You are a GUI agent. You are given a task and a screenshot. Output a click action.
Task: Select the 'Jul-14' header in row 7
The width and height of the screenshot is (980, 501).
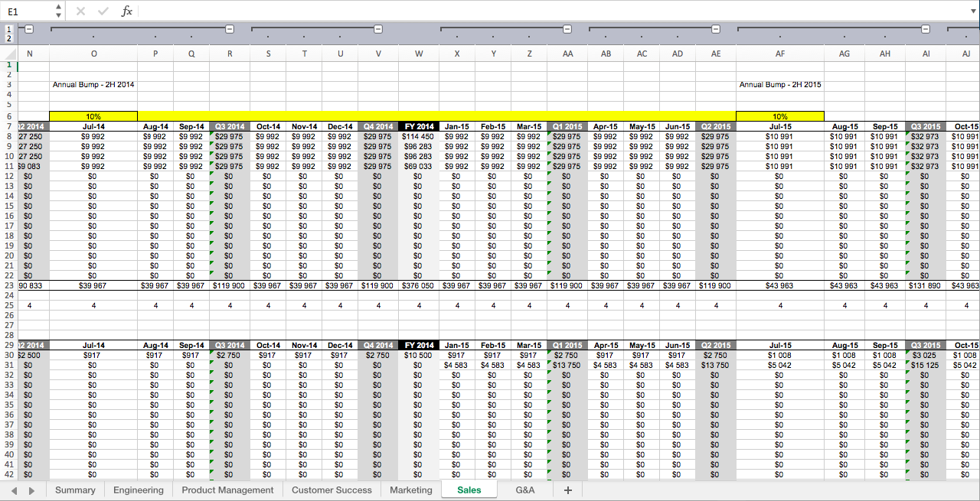(93, 126)
